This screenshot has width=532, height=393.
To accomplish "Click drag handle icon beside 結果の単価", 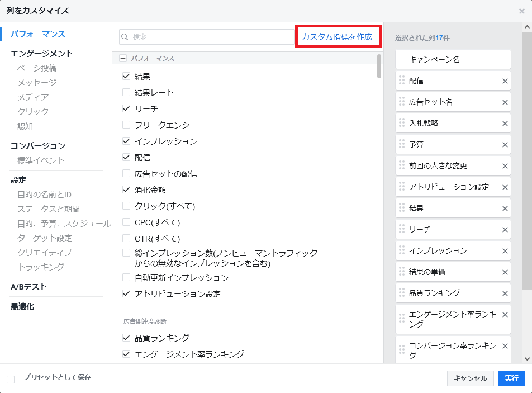I will 401,272.
